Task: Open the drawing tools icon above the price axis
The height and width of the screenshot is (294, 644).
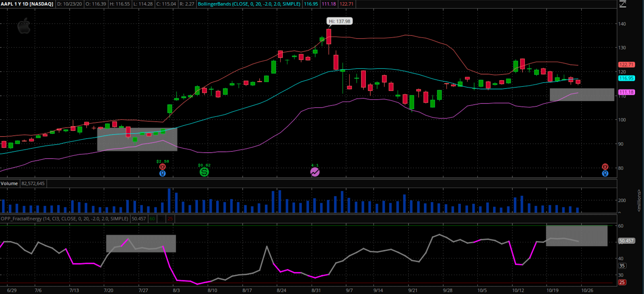Action: [x=623, y=4]
